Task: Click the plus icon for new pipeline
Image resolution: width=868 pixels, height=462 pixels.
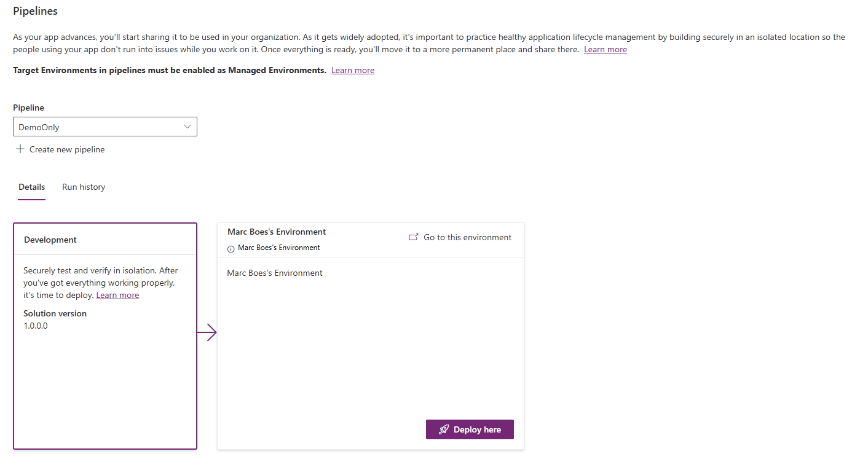Action: point(20,149)
